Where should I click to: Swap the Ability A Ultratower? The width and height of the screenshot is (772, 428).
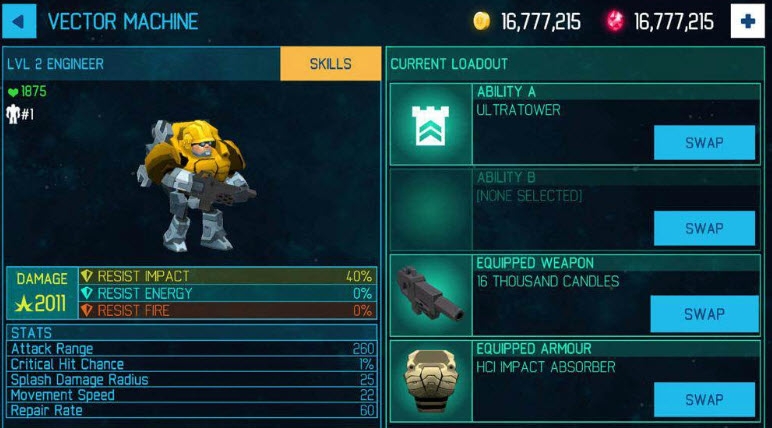[x=704, y=142]
